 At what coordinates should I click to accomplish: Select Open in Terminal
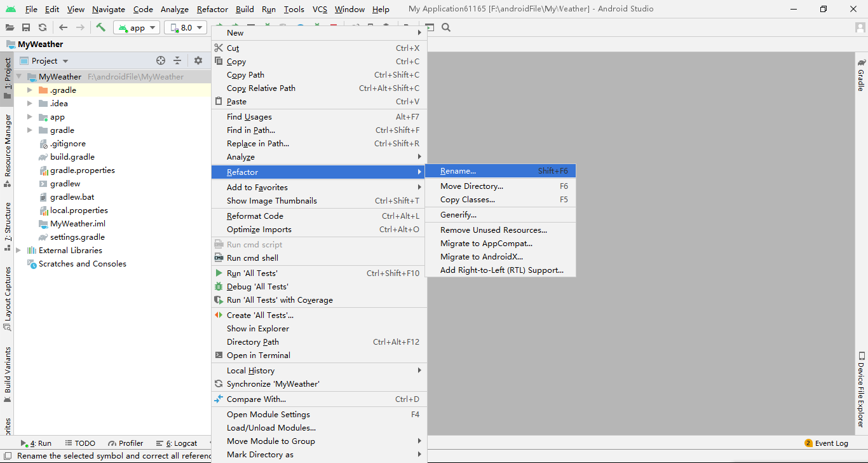point(319,356)
